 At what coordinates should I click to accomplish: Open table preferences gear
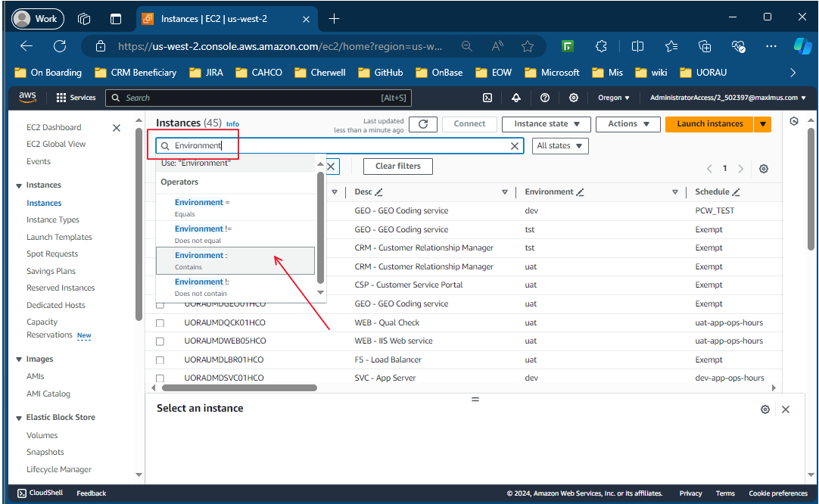[x=764, y=169]
